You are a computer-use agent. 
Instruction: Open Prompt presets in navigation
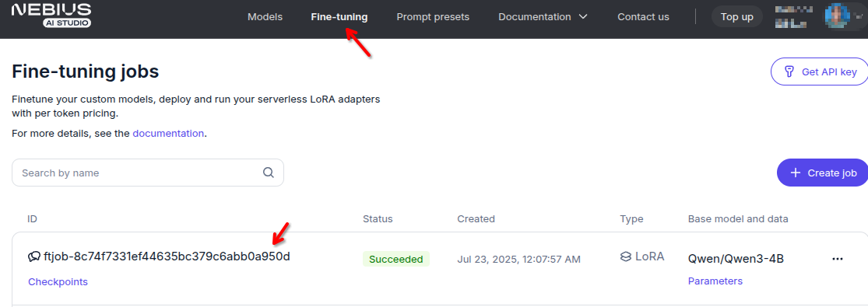tap(433, 16)
